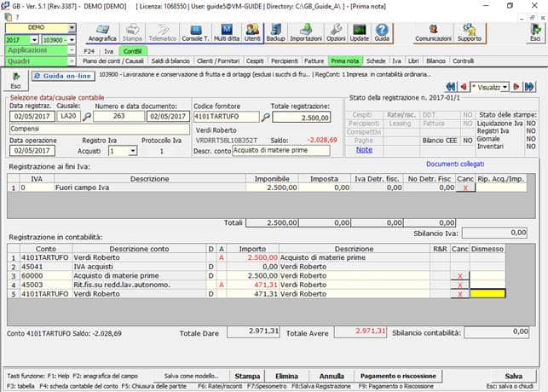Open the Cespiti tab
This screenshot has height=392, width=548.
(255, 61)
